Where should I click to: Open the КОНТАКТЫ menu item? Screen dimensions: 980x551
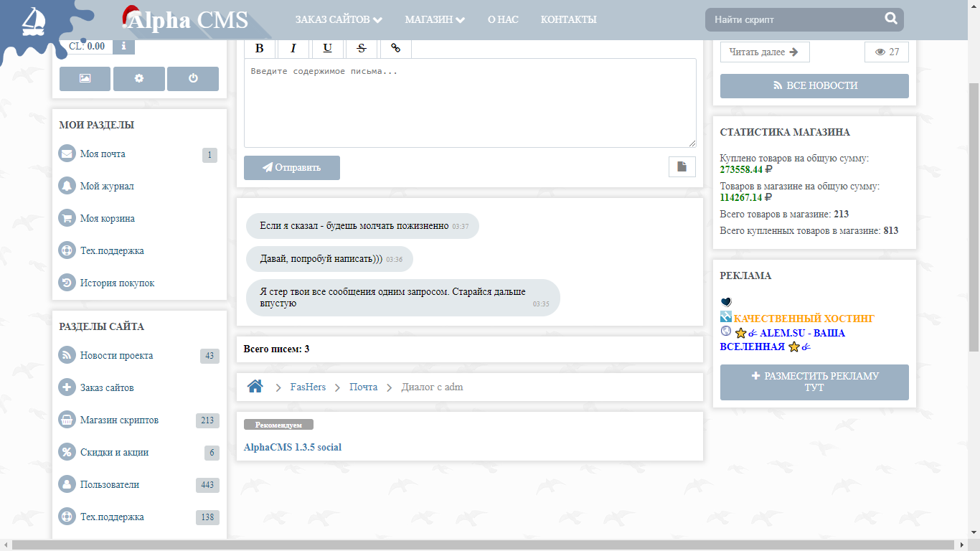568,19
